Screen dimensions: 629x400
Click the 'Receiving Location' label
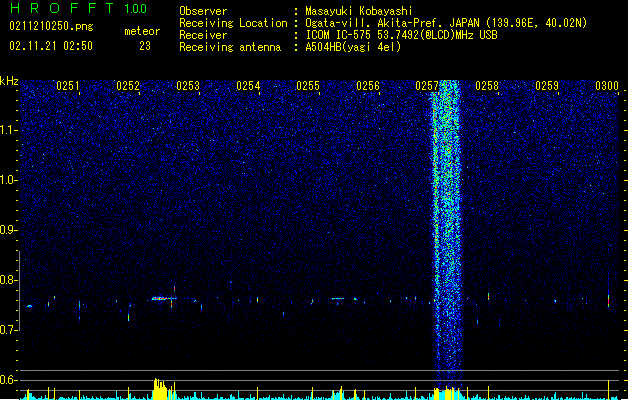pos(233,23)
